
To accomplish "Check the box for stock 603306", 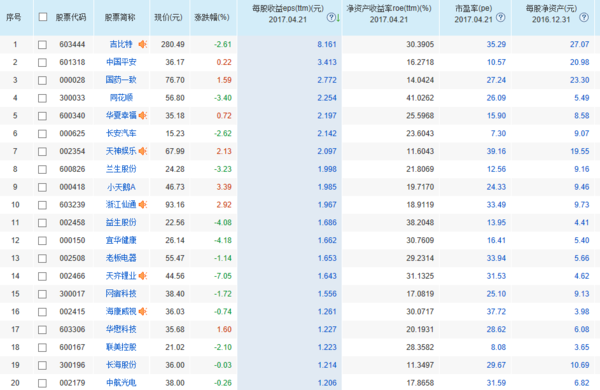I will [x=42, y=330].
